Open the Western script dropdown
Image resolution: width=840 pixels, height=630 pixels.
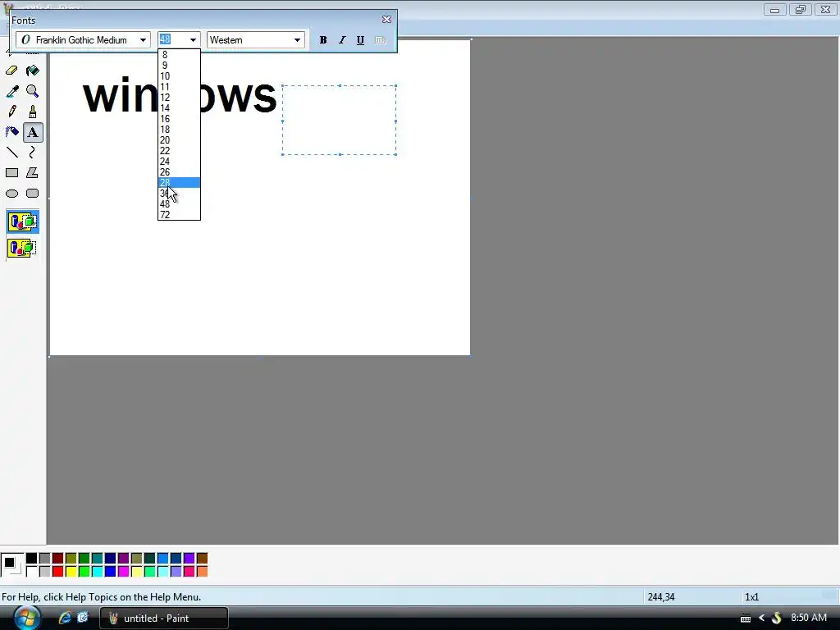pyautogui.click(x=297, y=40)
